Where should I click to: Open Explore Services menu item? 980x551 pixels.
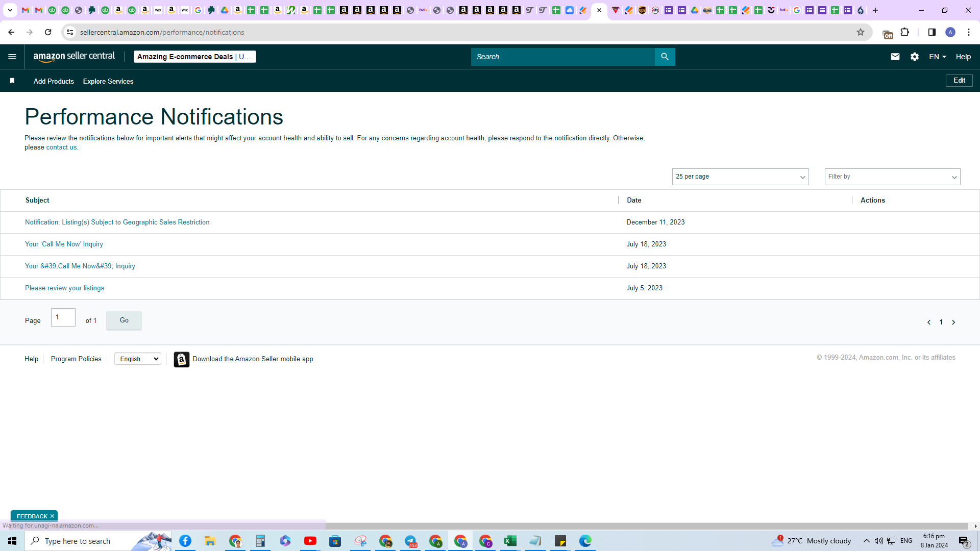(x=108, y=81)
